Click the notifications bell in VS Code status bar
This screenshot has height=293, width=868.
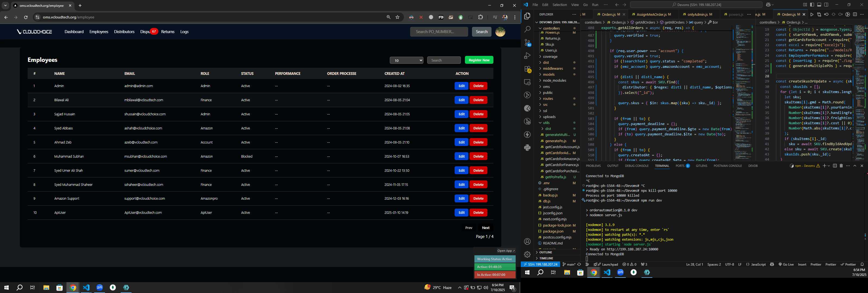tap(862, 264)
